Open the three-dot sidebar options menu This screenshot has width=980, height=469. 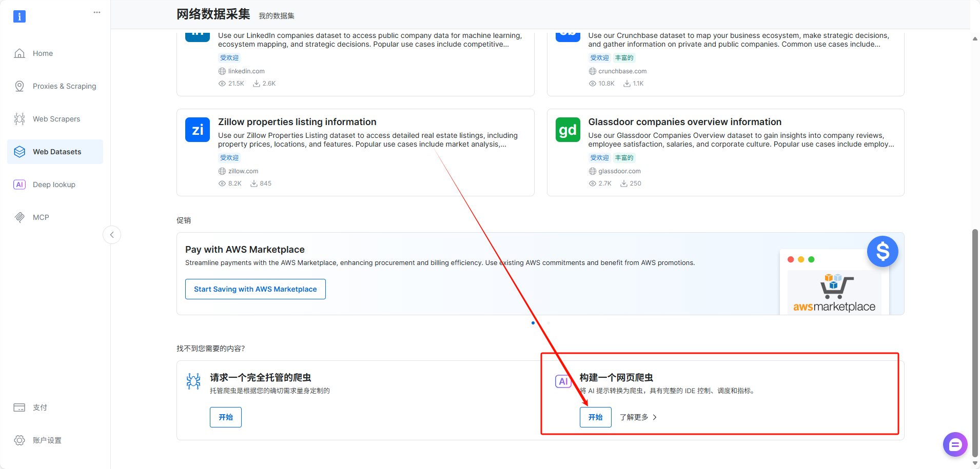click(x=97, y=12)
